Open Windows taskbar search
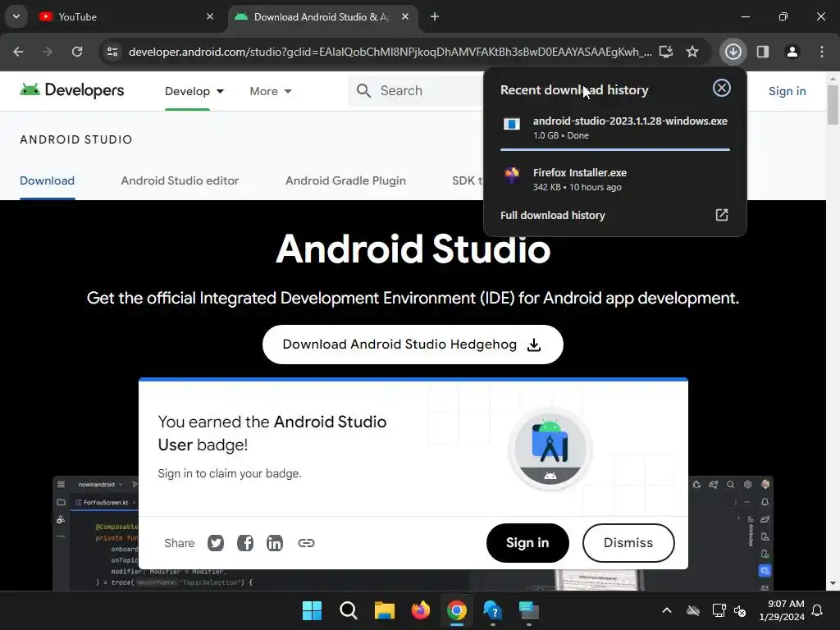The image size is (840, 630). pos(348,610)
